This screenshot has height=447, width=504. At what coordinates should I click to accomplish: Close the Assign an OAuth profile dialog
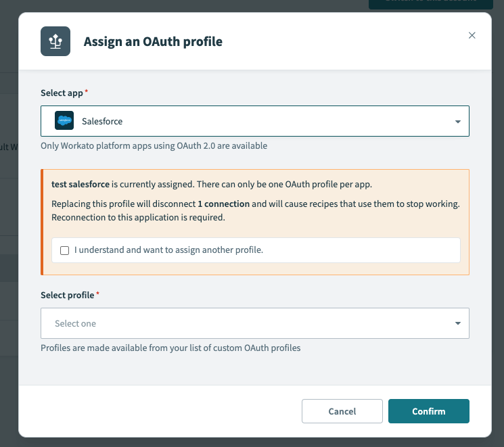[472, 35]
